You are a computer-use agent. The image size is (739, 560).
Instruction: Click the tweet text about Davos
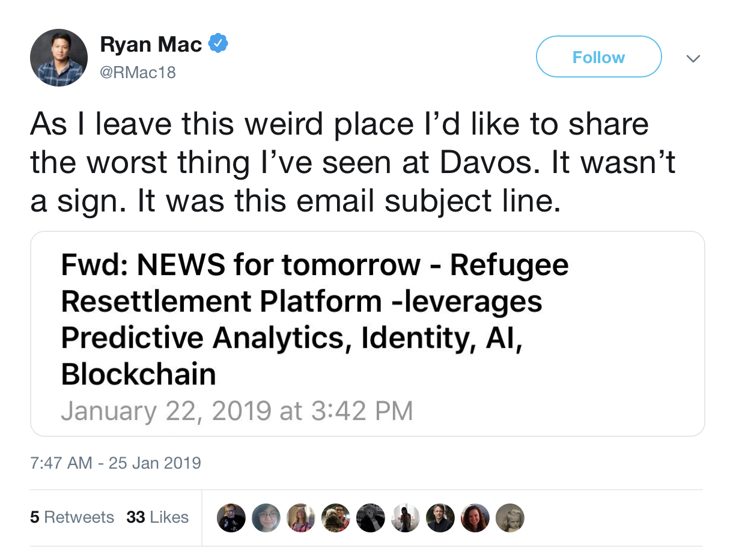coord(353,162)
